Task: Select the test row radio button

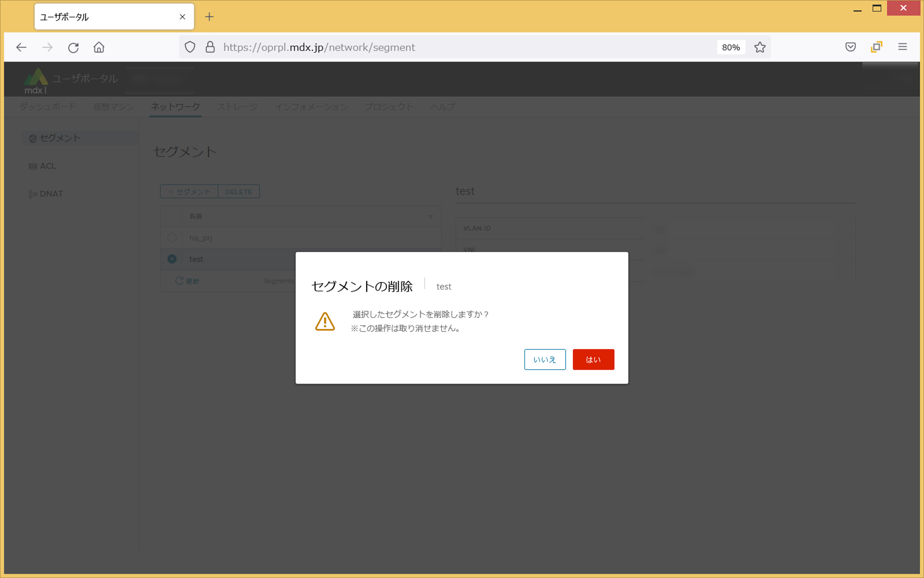Action: click(x=172, y=259)
